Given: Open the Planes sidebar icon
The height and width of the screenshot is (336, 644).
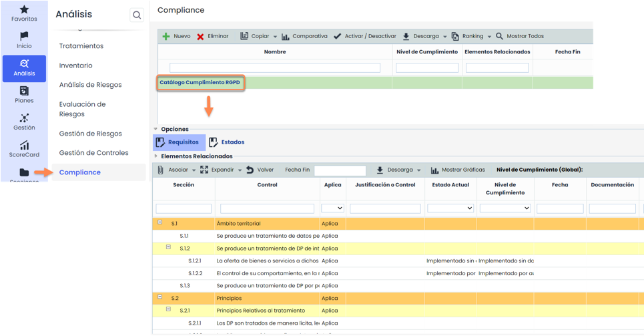Looking at the screenshot, I should [x=24, y=91].
